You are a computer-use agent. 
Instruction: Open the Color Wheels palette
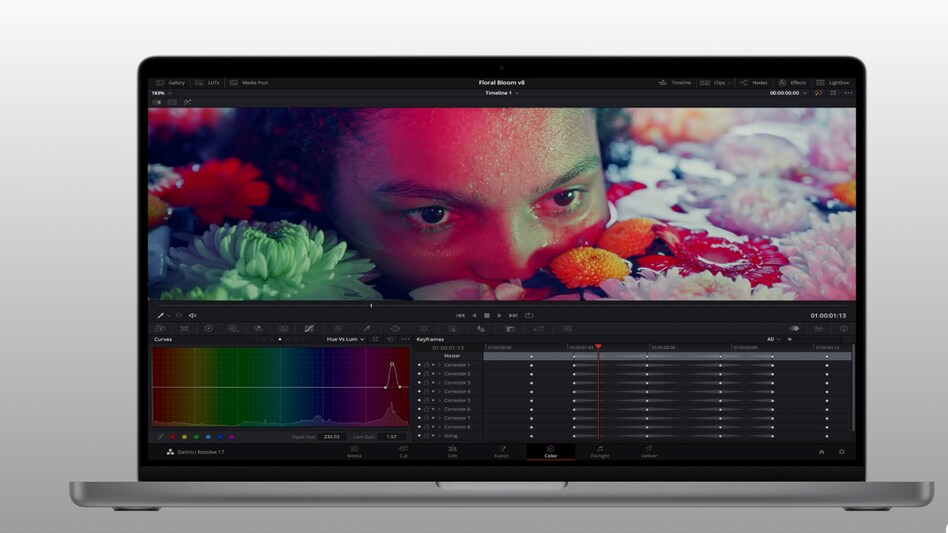point(209,329)
